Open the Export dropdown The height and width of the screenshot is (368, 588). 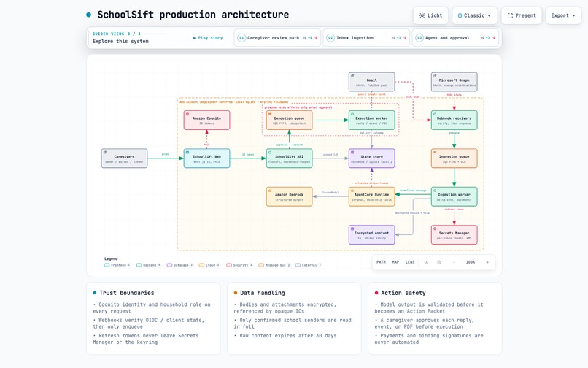point(563,15)
